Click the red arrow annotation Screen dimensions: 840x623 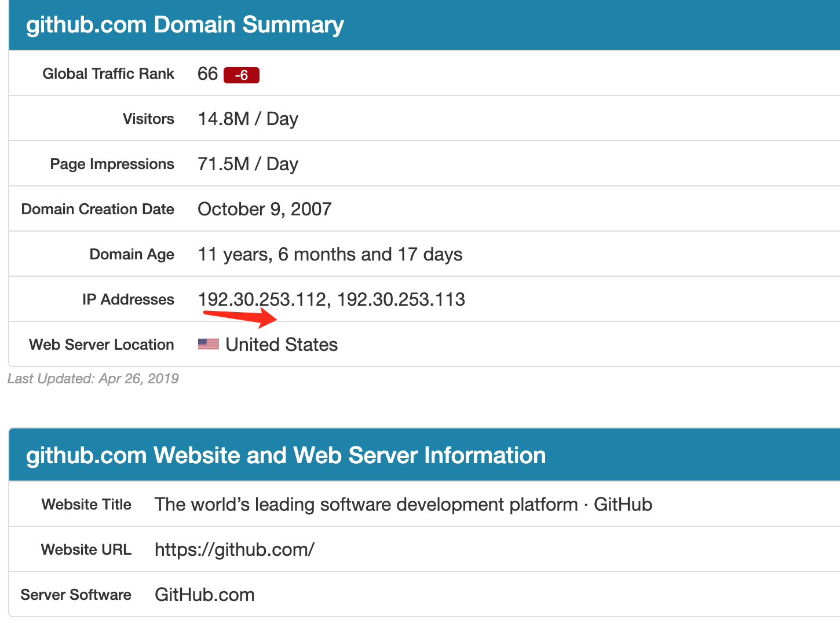pos(240,317)
